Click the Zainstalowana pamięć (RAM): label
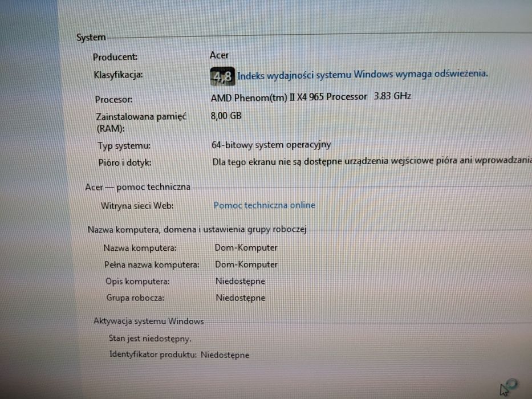 point(141,123)
